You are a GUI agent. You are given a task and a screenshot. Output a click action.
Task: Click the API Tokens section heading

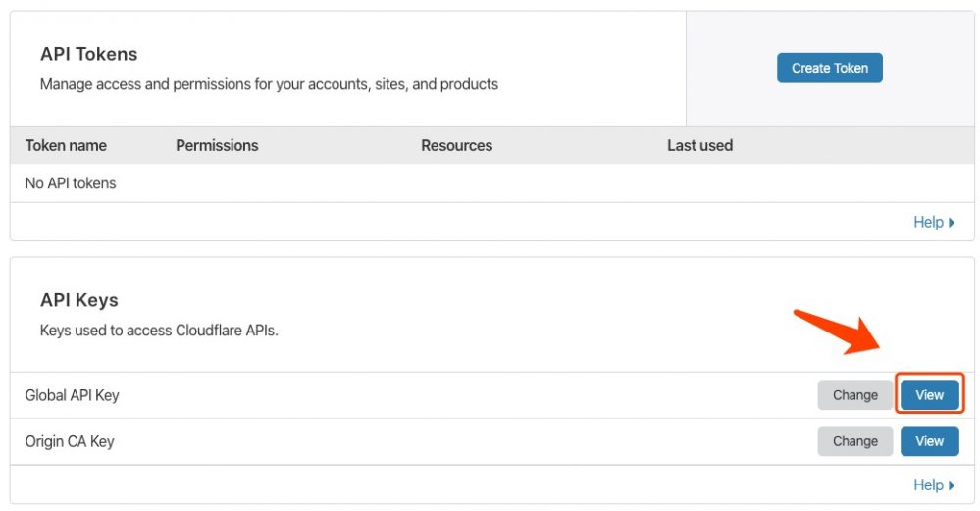(88, 54)
